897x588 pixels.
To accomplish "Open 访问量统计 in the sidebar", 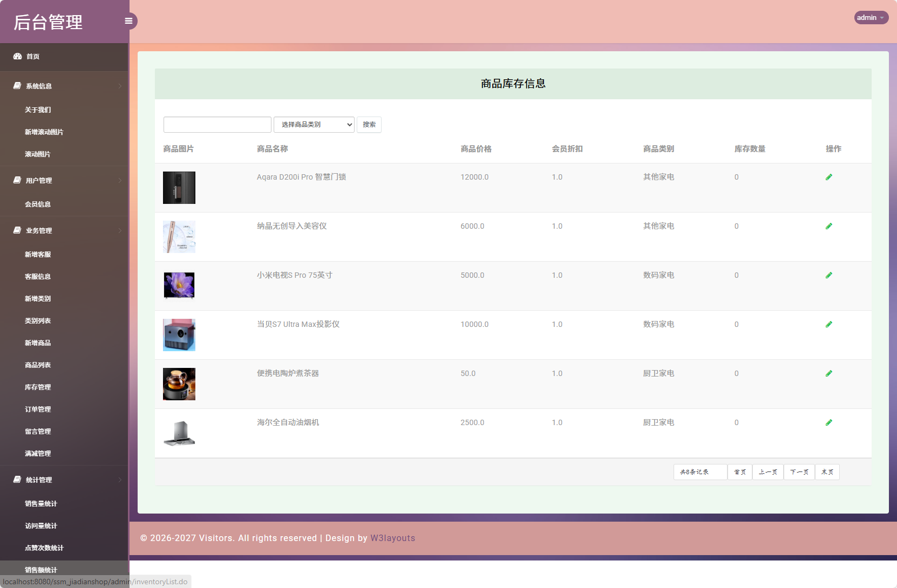I will [41, 526].
